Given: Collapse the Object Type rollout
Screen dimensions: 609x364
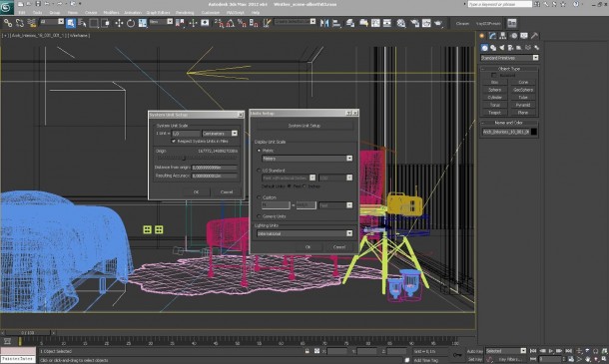Looking at the screenshot, I should click(509, 69).
